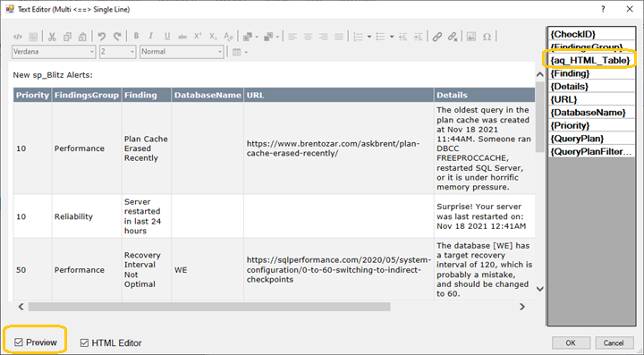Click the Cancel button

pyautogui.click(x=614, y=342)
